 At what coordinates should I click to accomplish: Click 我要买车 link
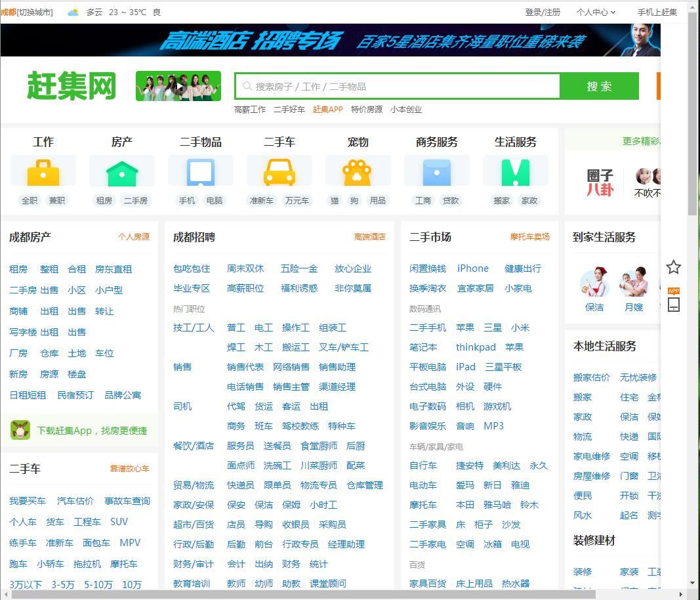point(28,502)
